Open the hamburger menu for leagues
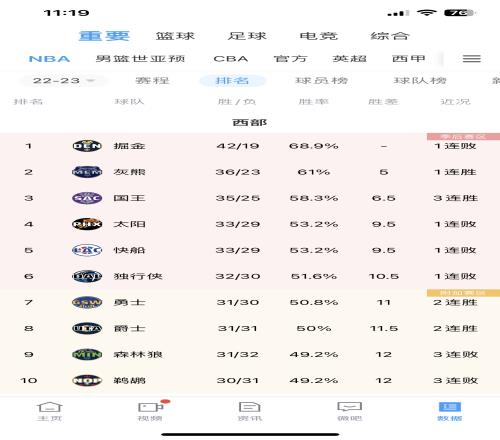This screenshot has width=500, height=440. pyautogui.click(x=471, y=59)
